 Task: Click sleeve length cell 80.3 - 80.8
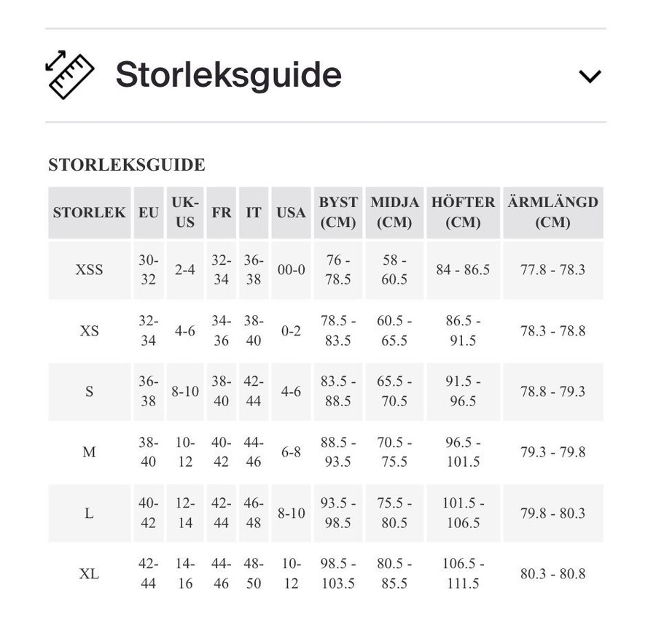click(x=552, y=574)
